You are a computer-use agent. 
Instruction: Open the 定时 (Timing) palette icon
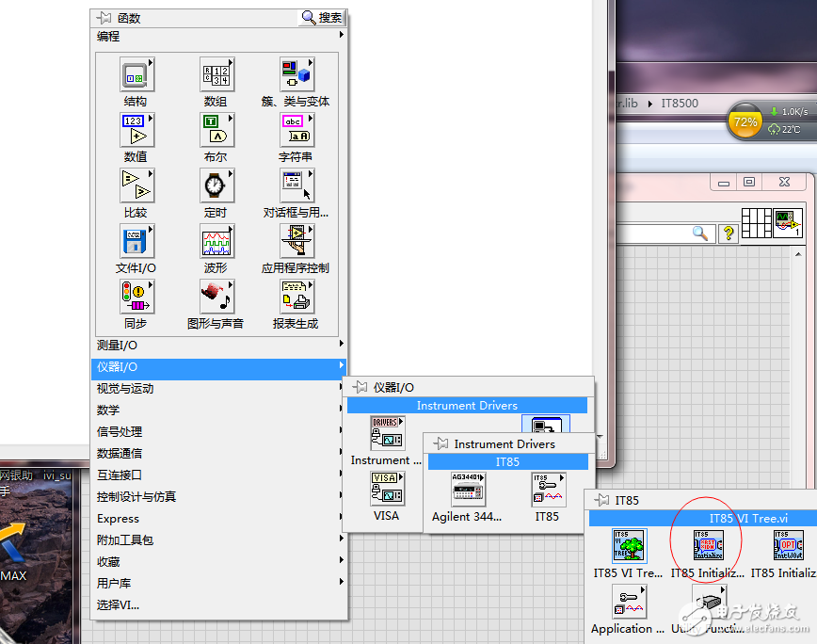pyautogui.click(x=216, y=185)
